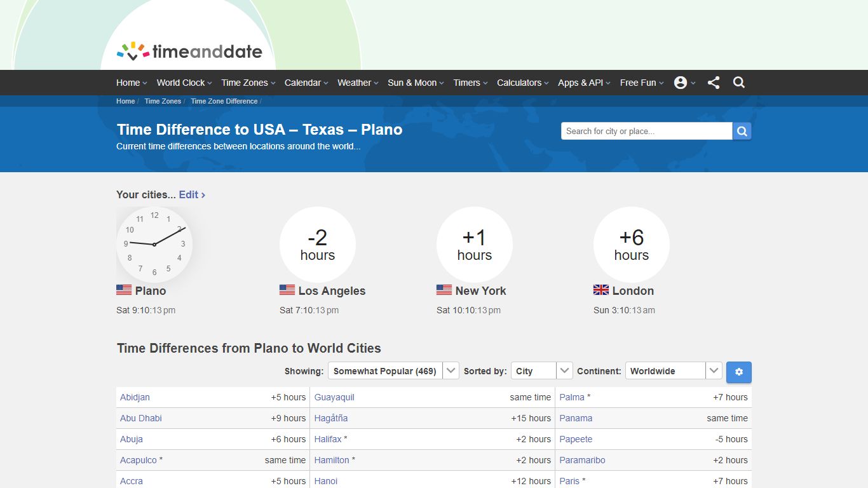
Task: Open the Los Angeles city link
Action: 332,291
